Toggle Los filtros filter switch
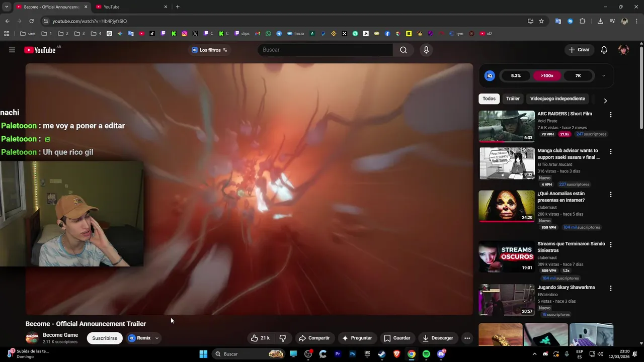 tap(225, 50)
